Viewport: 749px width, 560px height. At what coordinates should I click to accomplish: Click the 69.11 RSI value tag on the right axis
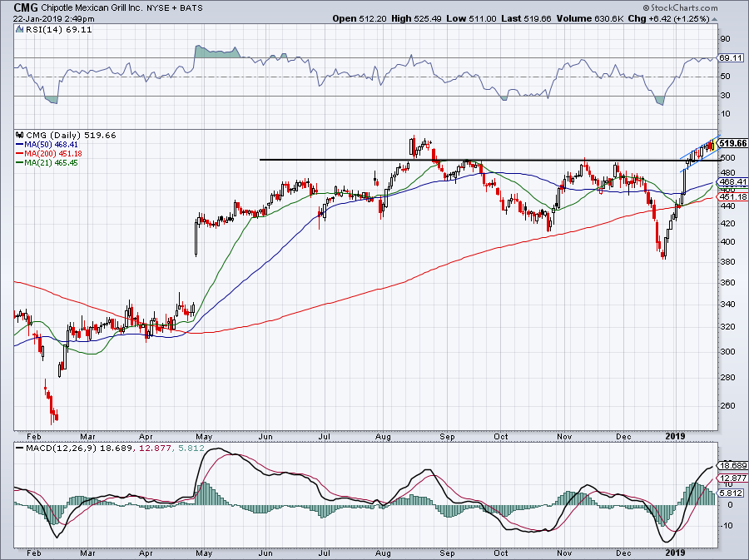point(731,57)
